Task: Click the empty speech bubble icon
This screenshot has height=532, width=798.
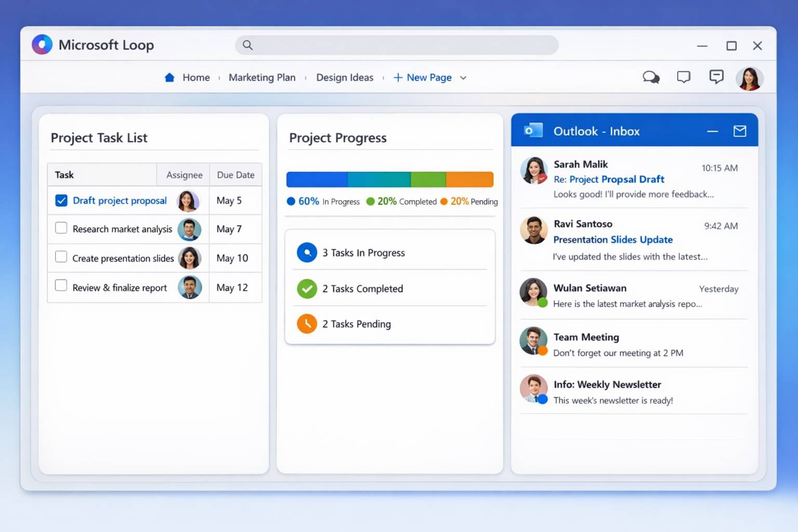Action: 684,77
